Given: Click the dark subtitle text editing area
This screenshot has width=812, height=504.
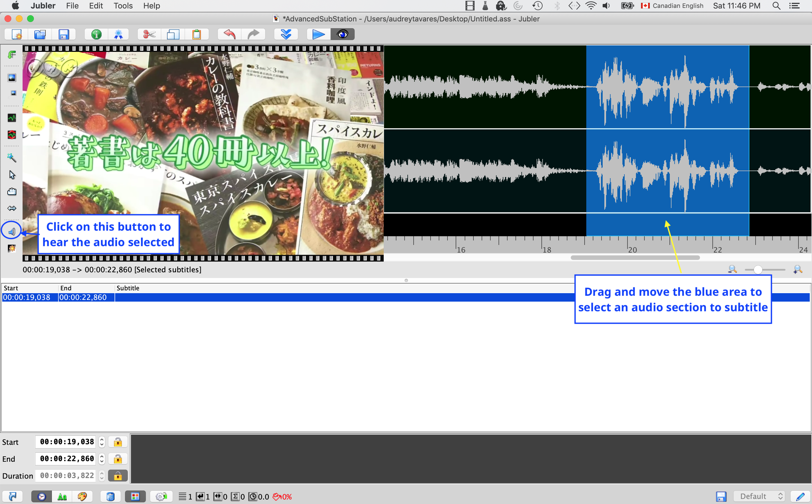Looking at the screenshot, I should pos(471,459).
